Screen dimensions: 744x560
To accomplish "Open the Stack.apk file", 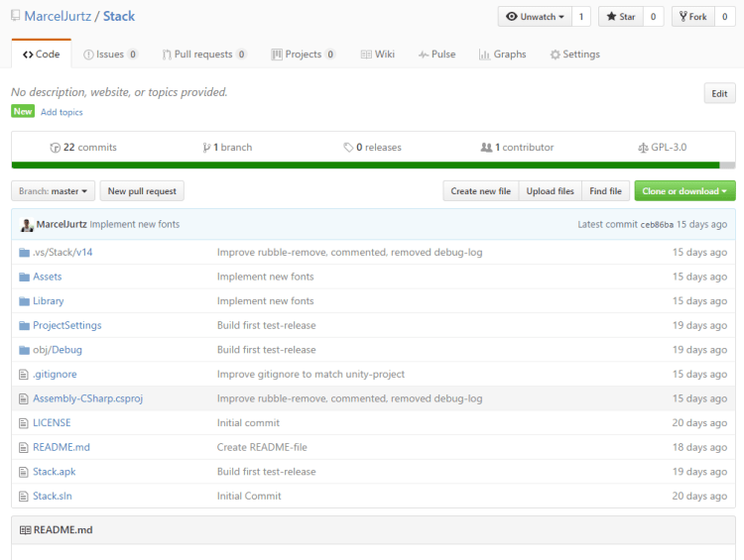I will [55, 472].
